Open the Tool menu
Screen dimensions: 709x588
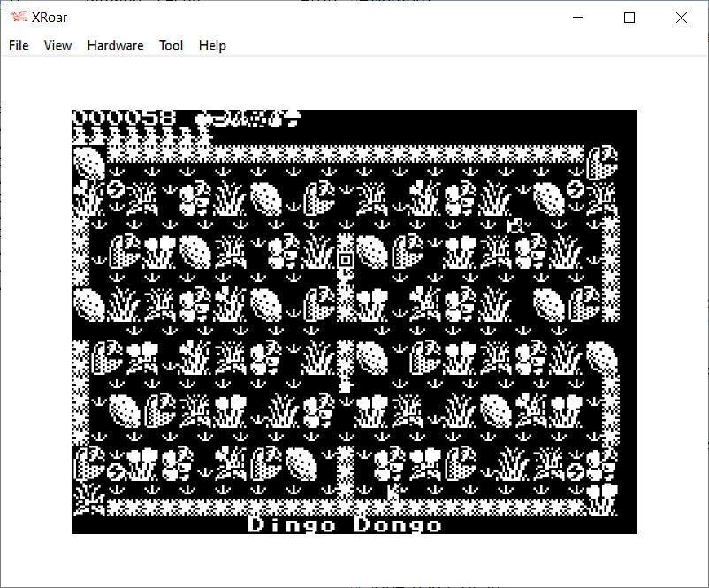[x=171, y=45]
